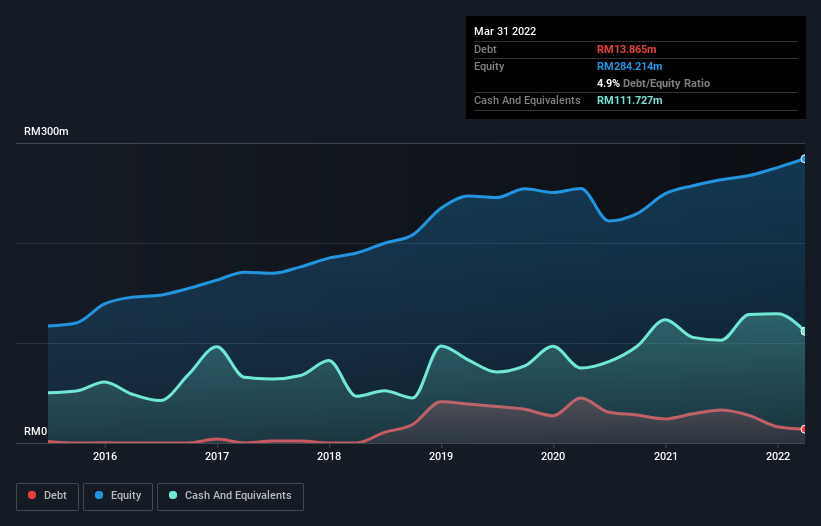Click the Mar 31 2022 tooltip date
Screen dimensions: 821x526
click(505, 31)
